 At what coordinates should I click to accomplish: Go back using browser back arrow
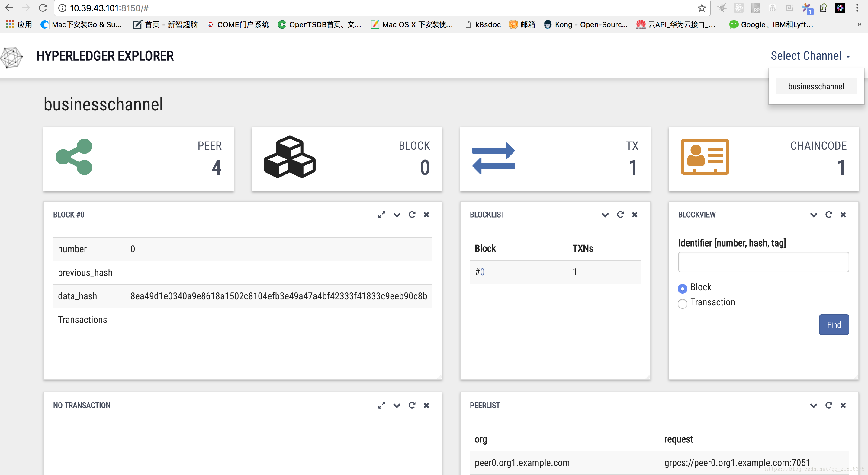pyautogui.click(x=9, y=8)
